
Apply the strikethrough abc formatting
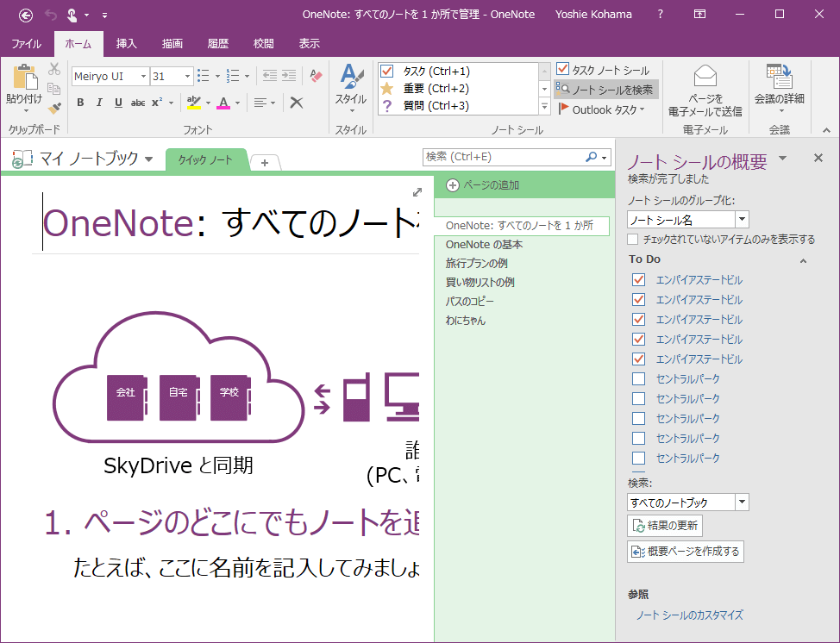tap(137, 103)
